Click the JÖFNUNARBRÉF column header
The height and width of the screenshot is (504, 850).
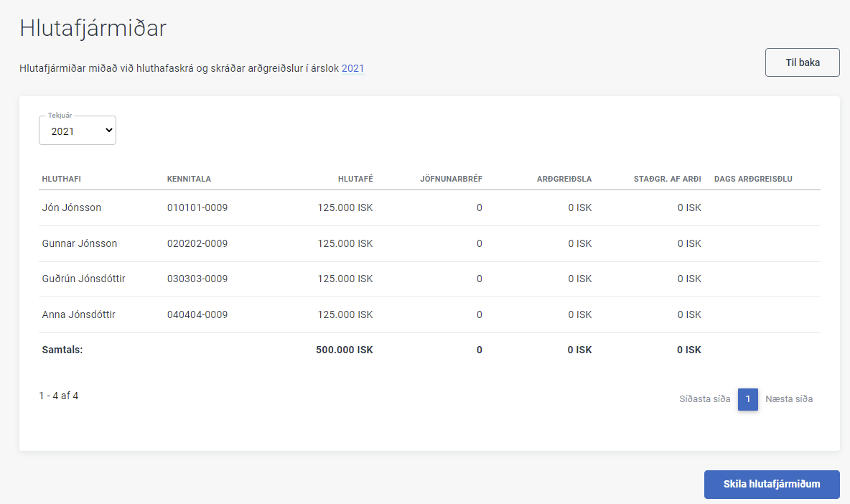point(451,179)
